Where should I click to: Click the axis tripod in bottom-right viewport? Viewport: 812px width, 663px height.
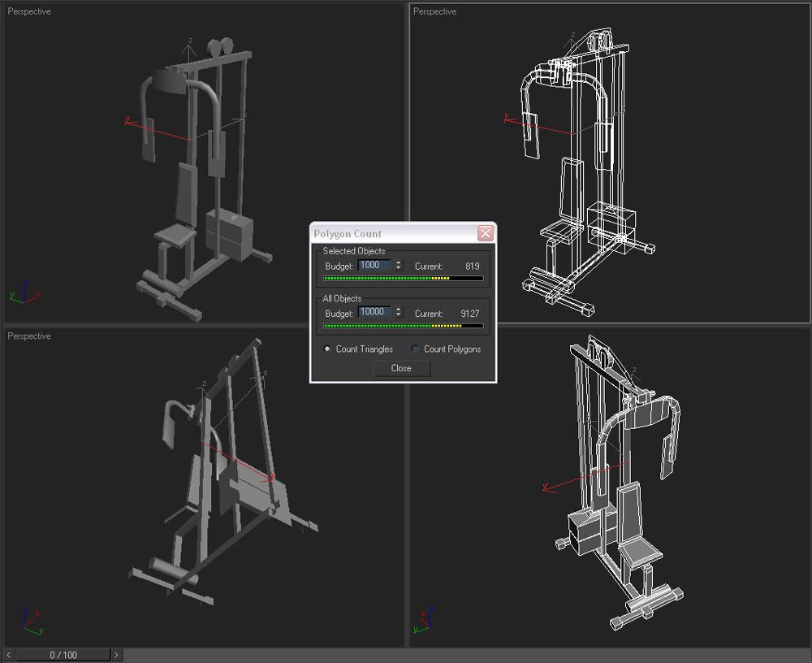click(x=425, y=619)
